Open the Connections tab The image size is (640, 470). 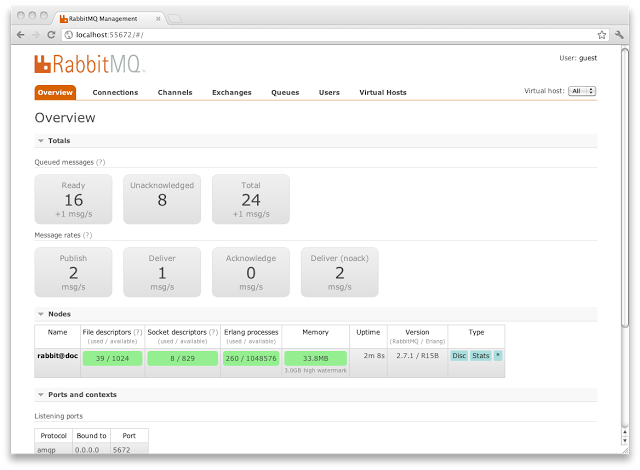[116, 93]
